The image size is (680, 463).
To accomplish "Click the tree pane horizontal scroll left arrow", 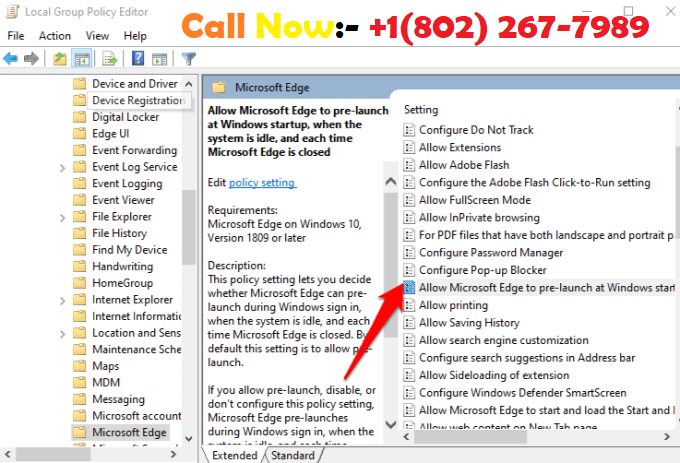I will tap(7, 454).
